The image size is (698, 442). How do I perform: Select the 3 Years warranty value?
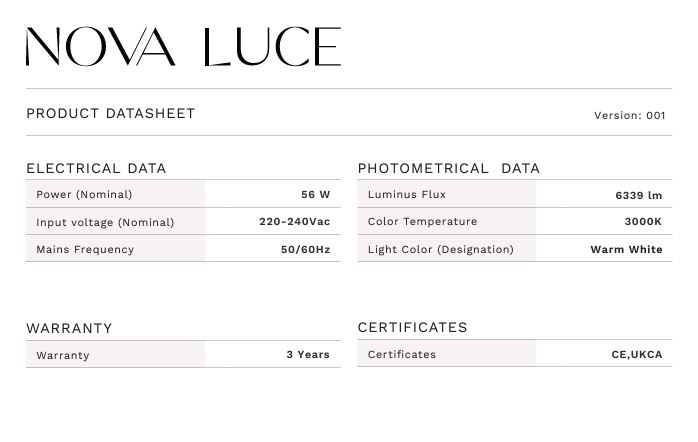pos(308,355)
